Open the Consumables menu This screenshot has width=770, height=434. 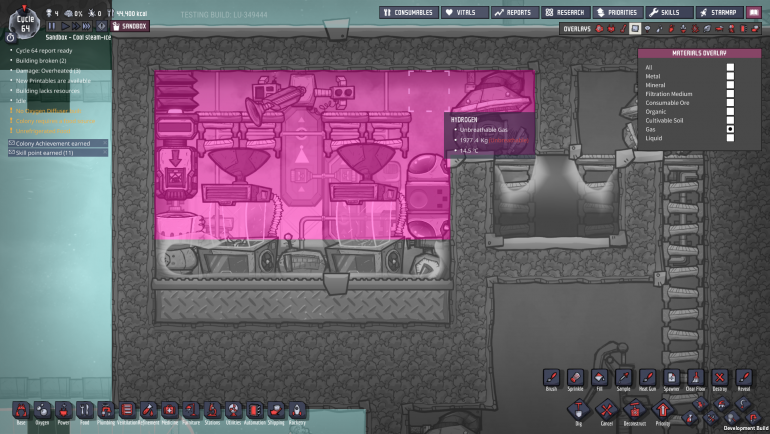coord(409,12)
